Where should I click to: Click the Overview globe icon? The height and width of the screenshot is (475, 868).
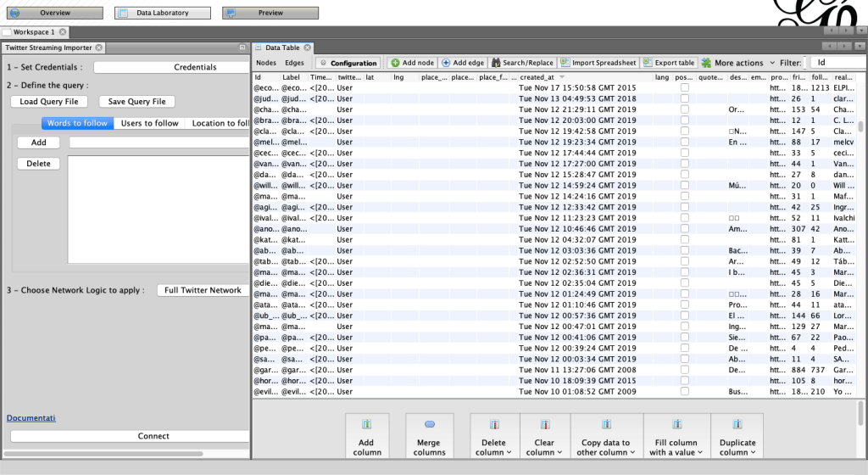15,13
